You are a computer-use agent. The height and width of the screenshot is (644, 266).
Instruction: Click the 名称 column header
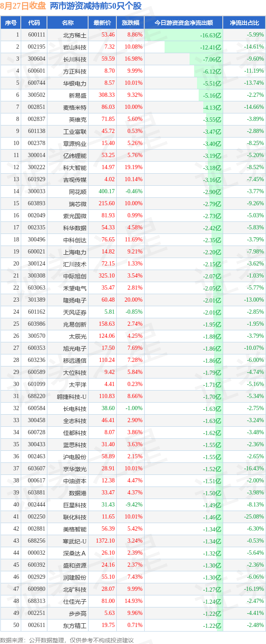(68, 23)
